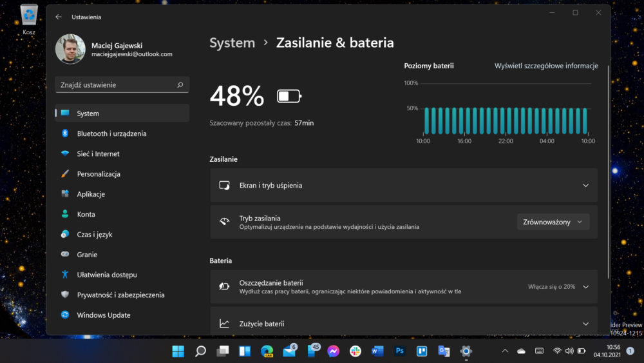Screen dimensions: 644x363
Task: Open Aplikacje settings
Action: click(x=122, y=193)
